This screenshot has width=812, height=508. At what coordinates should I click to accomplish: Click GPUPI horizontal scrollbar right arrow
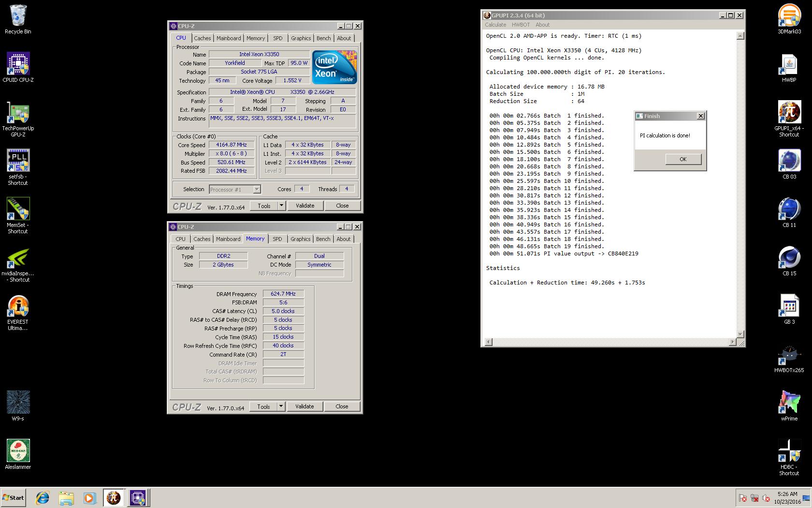(x=732, y=342)
